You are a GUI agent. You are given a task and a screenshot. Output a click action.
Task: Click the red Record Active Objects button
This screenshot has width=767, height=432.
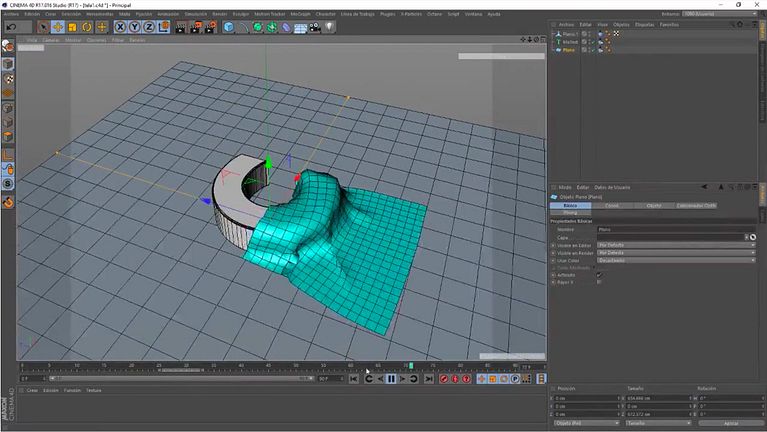point(444,379)
